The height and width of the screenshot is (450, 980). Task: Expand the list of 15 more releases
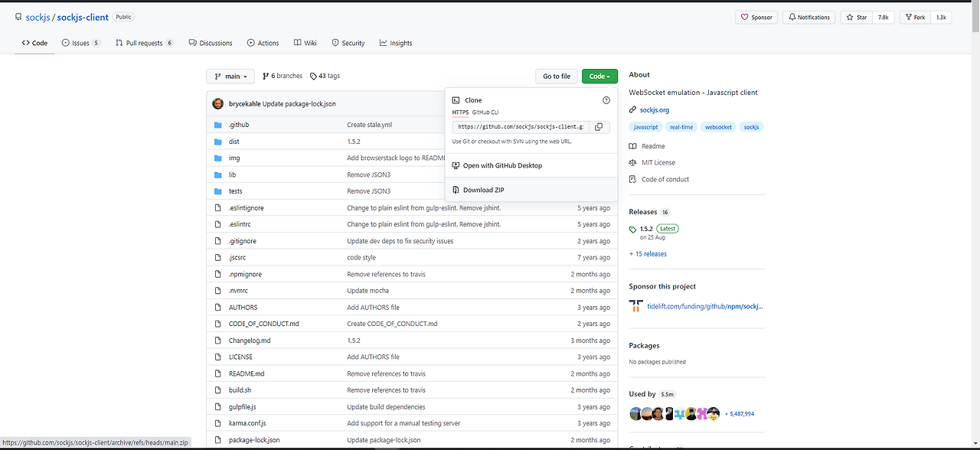tap(648, 253)
